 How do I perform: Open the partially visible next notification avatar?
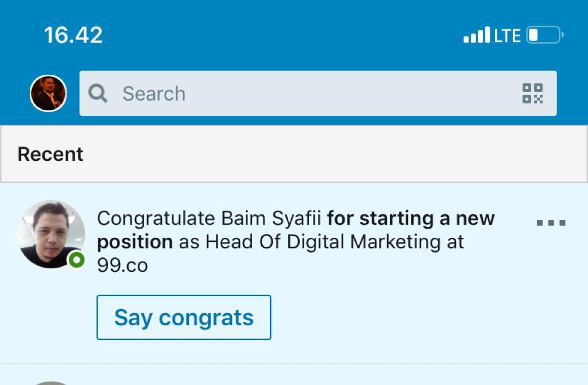tap(52, 382)
